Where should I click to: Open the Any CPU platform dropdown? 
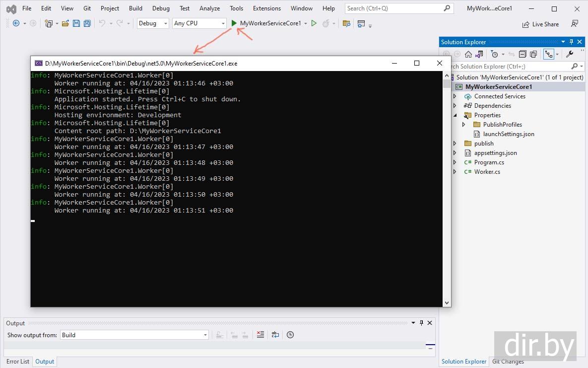point(199,23)
